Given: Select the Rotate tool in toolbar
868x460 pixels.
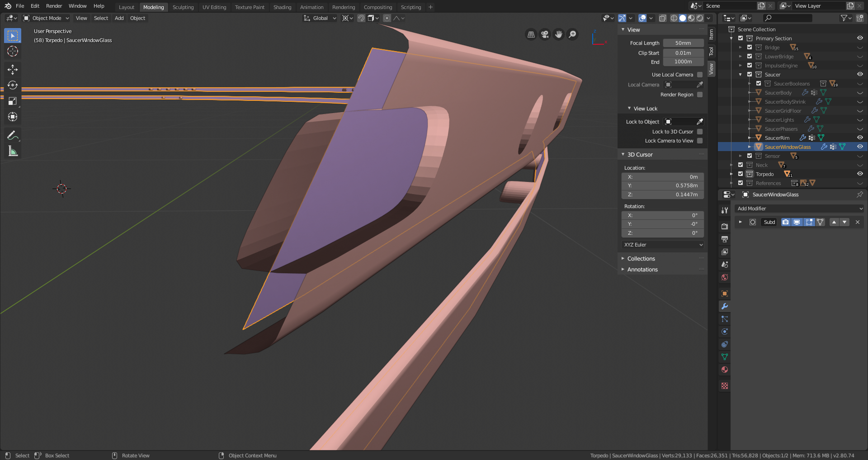Looking at the screenshot, I should pyautogui.click(x=13, y=85).
